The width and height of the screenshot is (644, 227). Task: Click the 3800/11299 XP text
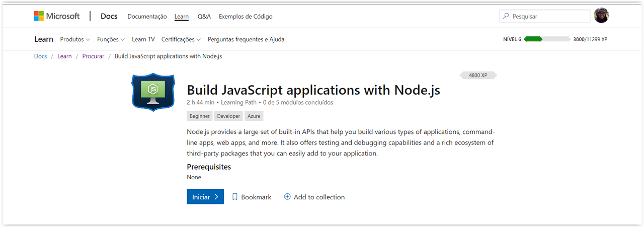[x=590, y=39]
